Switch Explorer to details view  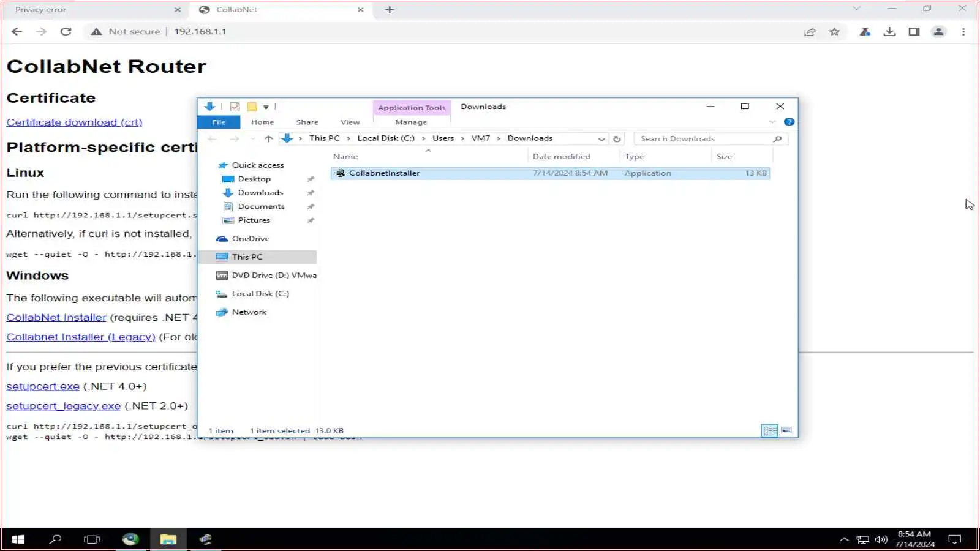coord(770,430)
